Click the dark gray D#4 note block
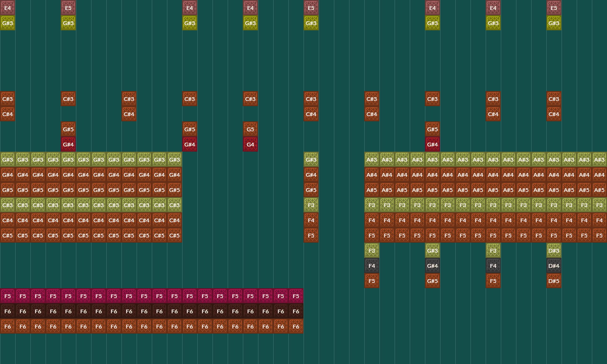The height and width of the screenshot is (364, 607). (554, 265)
